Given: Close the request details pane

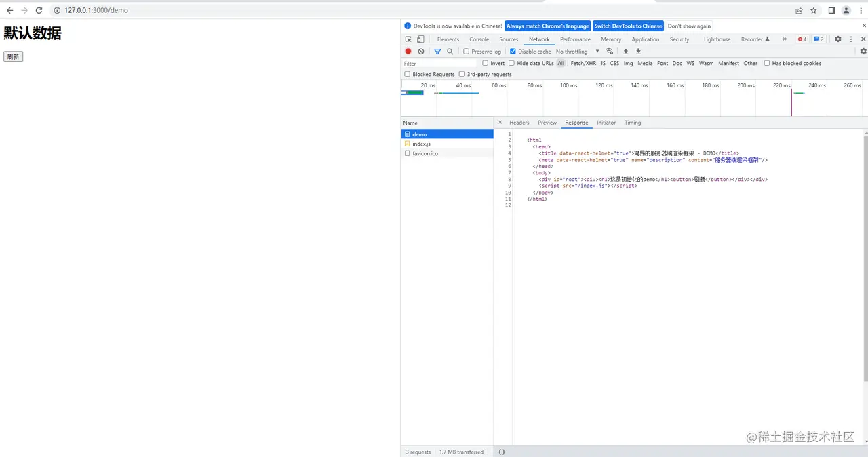Looking at the screenshot, I should (500, 123).
